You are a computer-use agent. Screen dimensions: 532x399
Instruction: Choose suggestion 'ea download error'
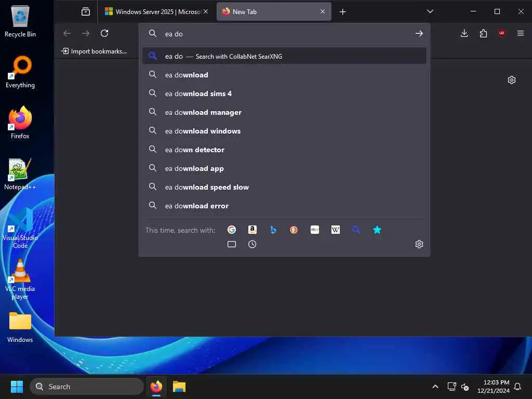tap(284, 206)
